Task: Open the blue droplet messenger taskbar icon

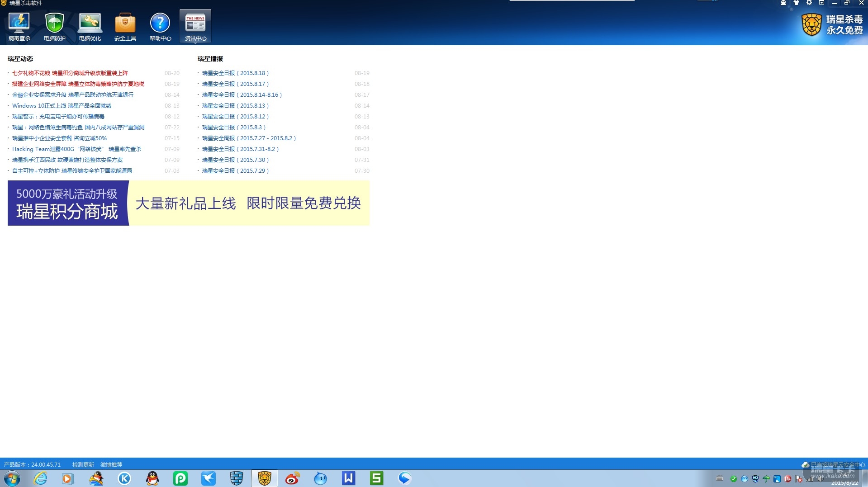Action: [321, 478]
